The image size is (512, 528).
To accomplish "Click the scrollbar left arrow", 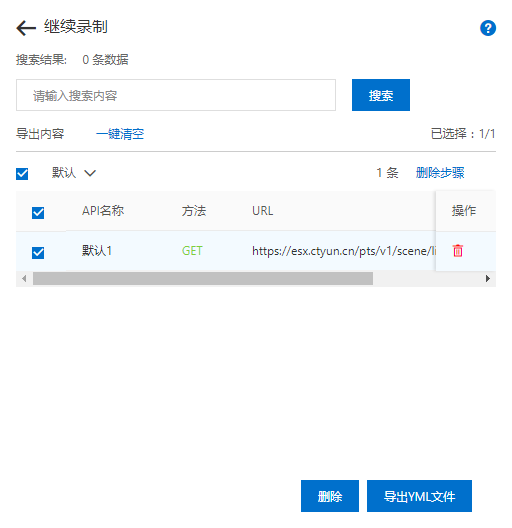I will 24,278.
